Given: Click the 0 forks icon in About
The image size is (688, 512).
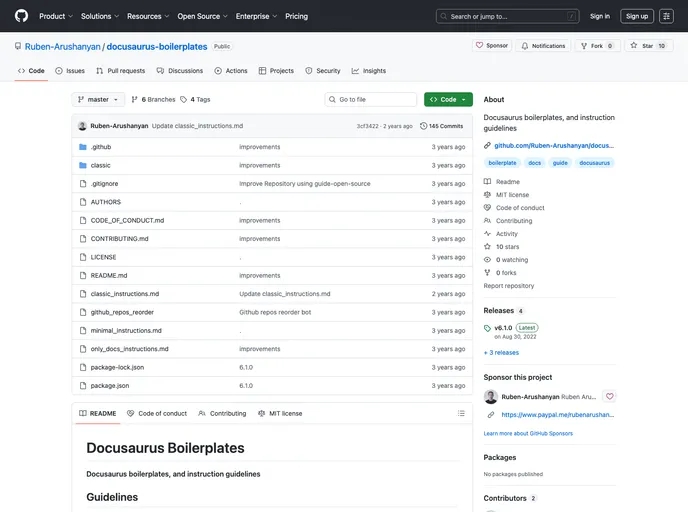Looking at the screenshot, I should (x=487, y=273).
